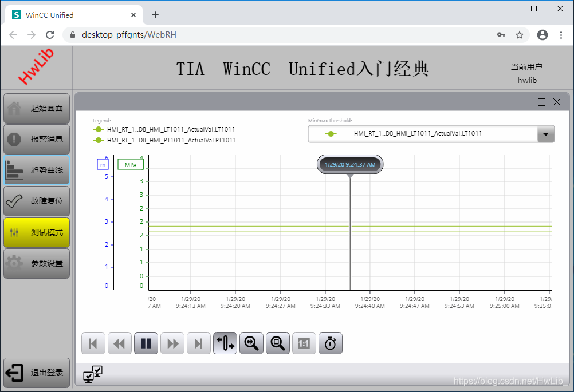Reload the browser page
This screenshot has height=392, width=574.
pyautogui.click(x=50, y=35)
